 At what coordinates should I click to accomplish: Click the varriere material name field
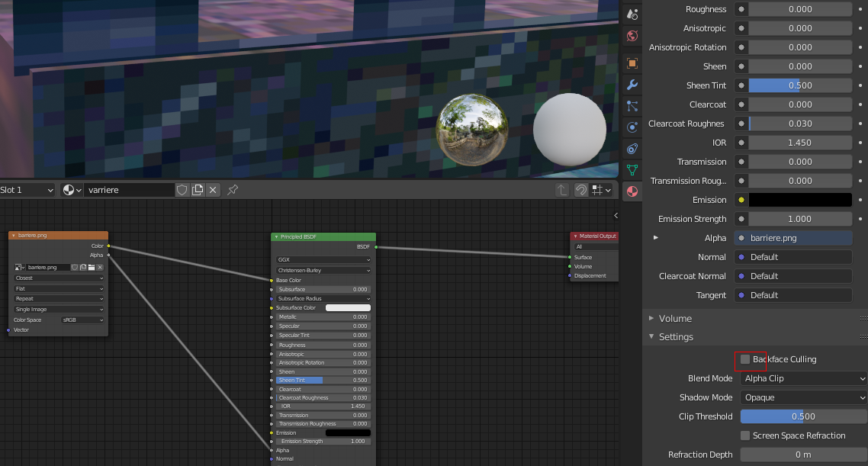click(128, 190)
